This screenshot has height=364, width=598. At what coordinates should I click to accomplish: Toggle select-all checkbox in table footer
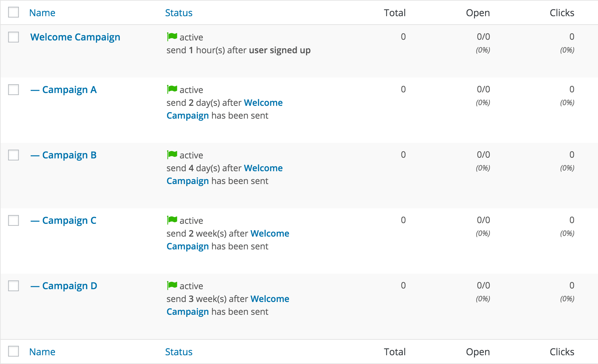point(13,351)
